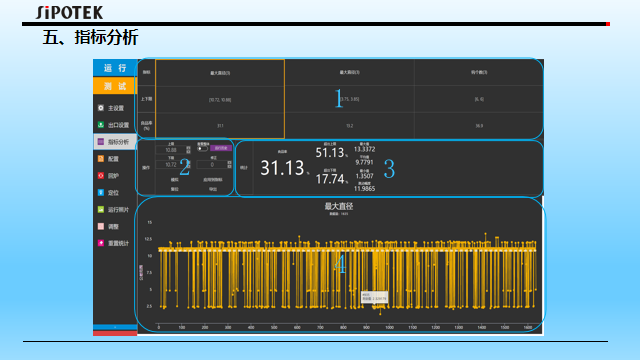Click the magenta 重置统计 icon

[x=101, y=243]
